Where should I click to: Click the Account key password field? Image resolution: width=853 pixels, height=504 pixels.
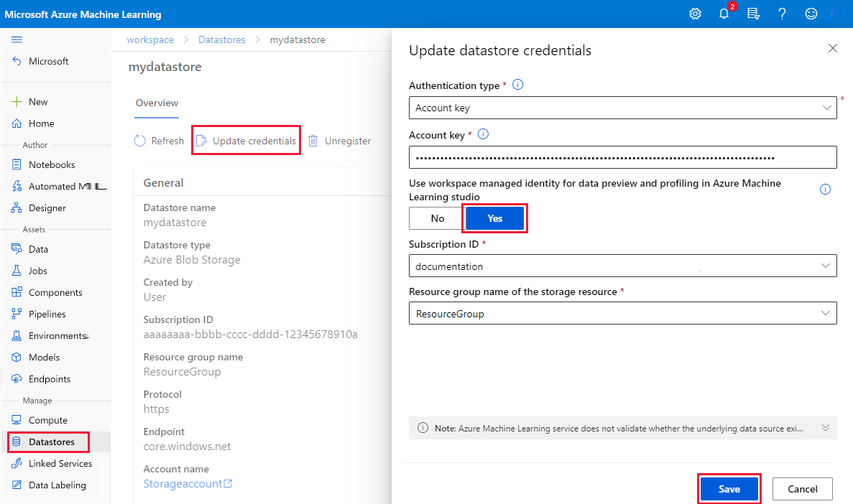point(623,158)
